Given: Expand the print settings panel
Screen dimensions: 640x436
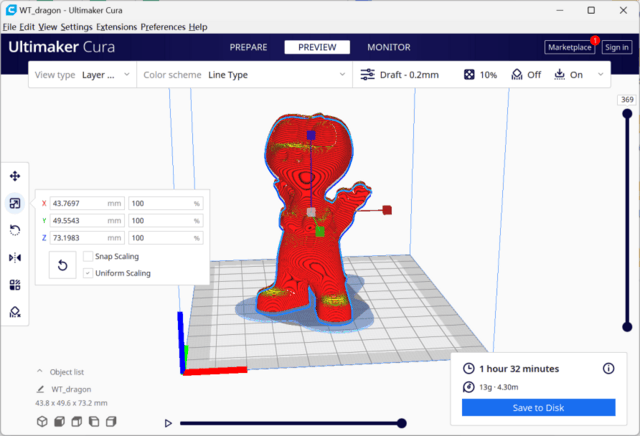Looking at the screenshot, I should [x=601, y=75].
